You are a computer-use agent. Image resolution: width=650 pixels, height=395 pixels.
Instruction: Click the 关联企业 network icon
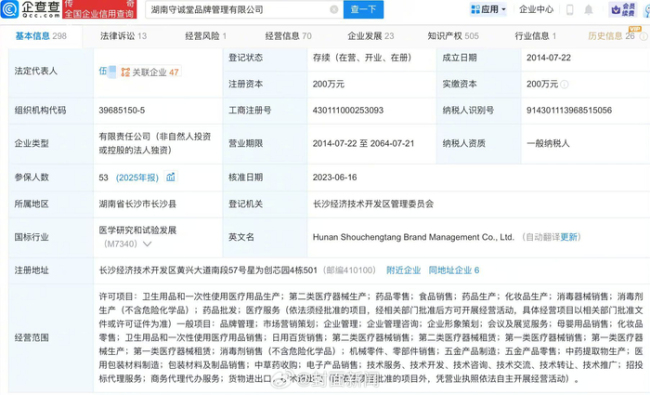tap(125, 72)
